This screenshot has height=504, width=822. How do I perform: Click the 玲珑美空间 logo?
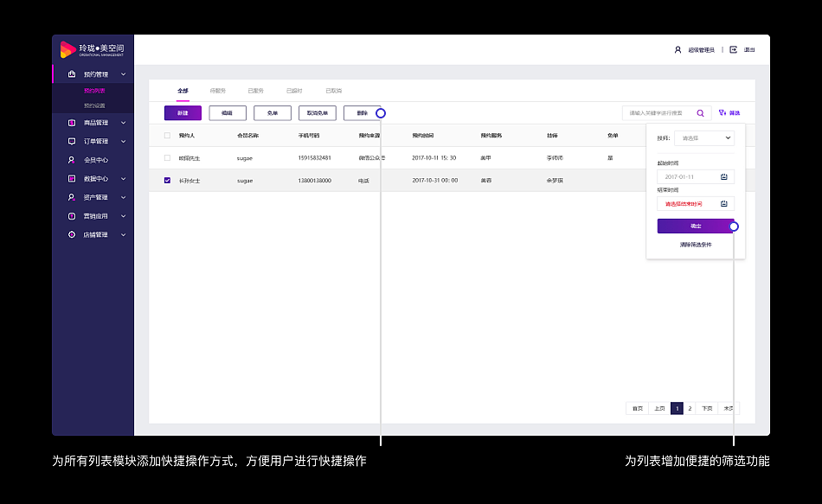[x=92, y=49]
